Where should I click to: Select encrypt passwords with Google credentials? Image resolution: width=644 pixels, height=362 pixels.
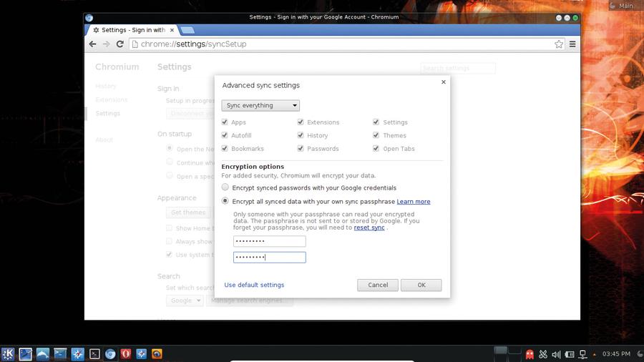pyautogui.click(x=225, y=187)
